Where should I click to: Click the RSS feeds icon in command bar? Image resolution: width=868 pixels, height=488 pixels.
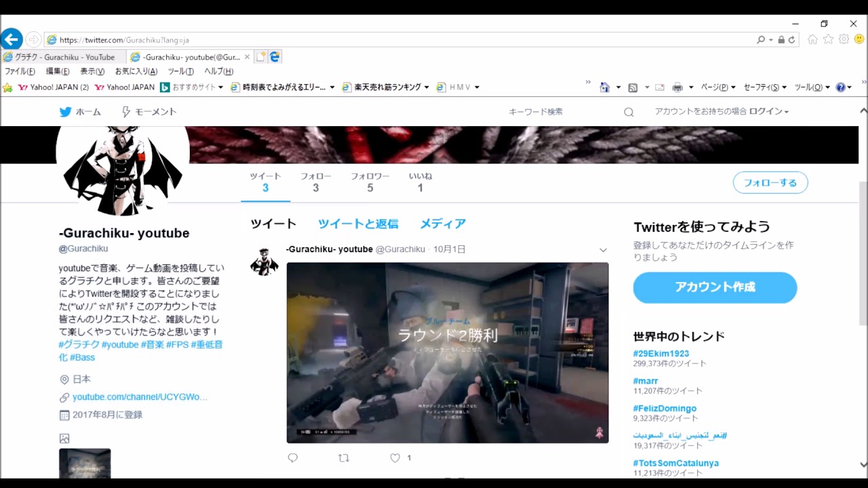(x=633, y=87)
